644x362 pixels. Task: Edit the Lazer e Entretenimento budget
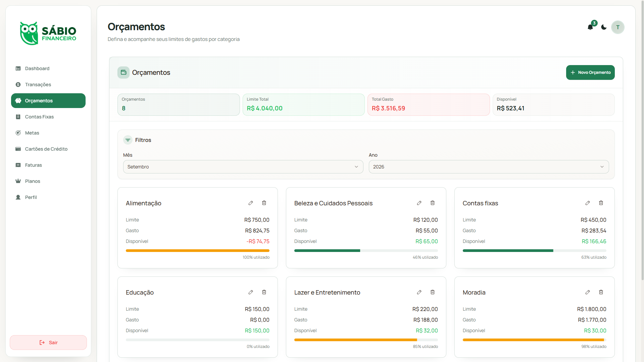point(419,292)
